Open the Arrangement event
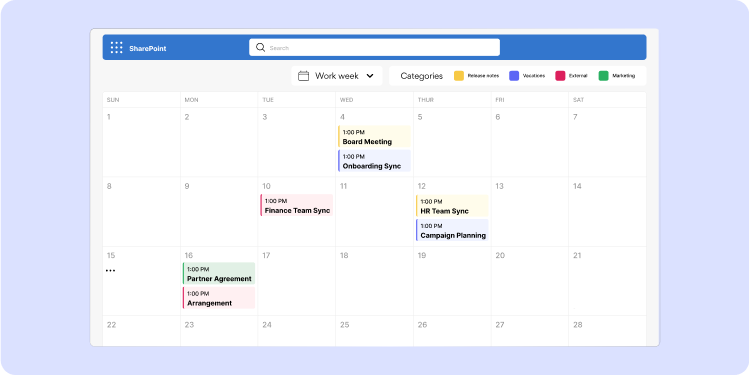Viewport: 749px width, 375px height. coord(219,298)
